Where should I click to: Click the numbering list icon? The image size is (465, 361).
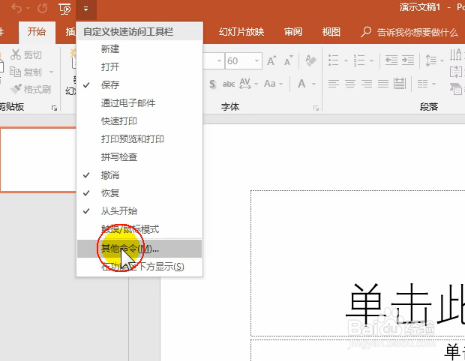359,61
